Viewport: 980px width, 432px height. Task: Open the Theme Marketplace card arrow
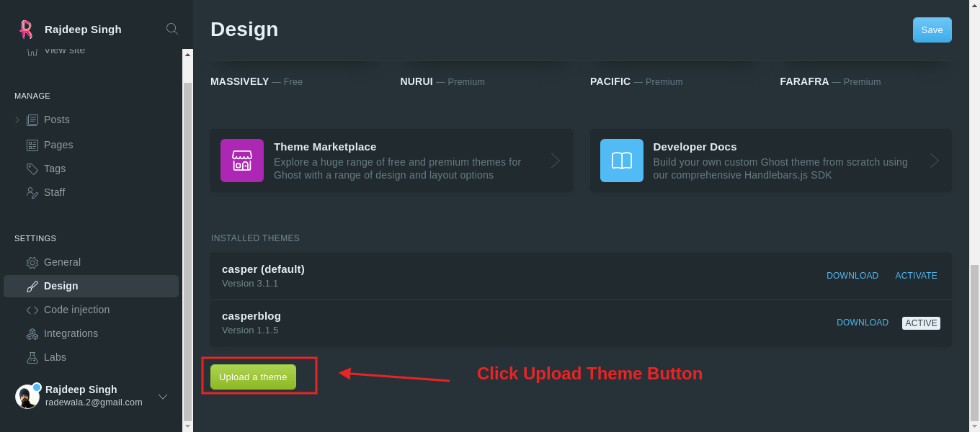tap(555, 161)
